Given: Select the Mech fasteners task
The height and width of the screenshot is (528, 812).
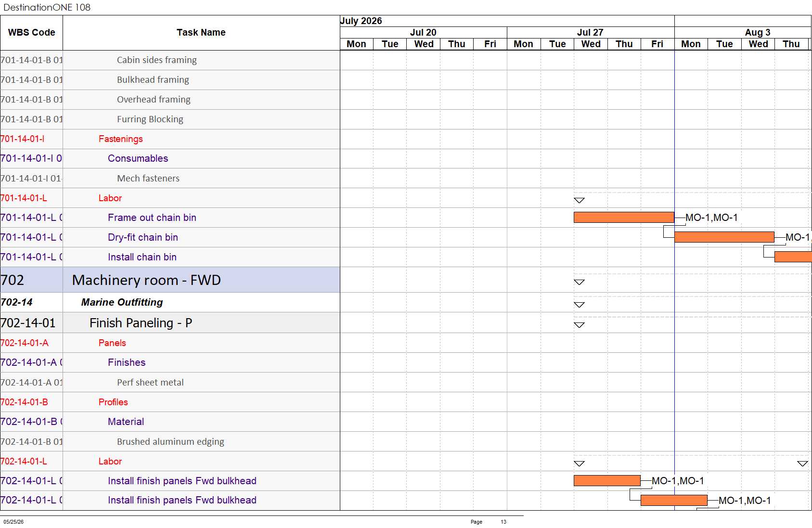Looking at the screenshot, I should click(148, 179).
